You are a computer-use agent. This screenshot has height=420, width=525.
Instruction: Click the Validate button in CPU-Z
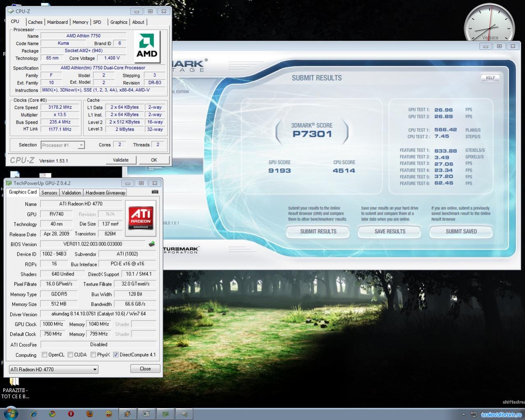tap(121, 160)
